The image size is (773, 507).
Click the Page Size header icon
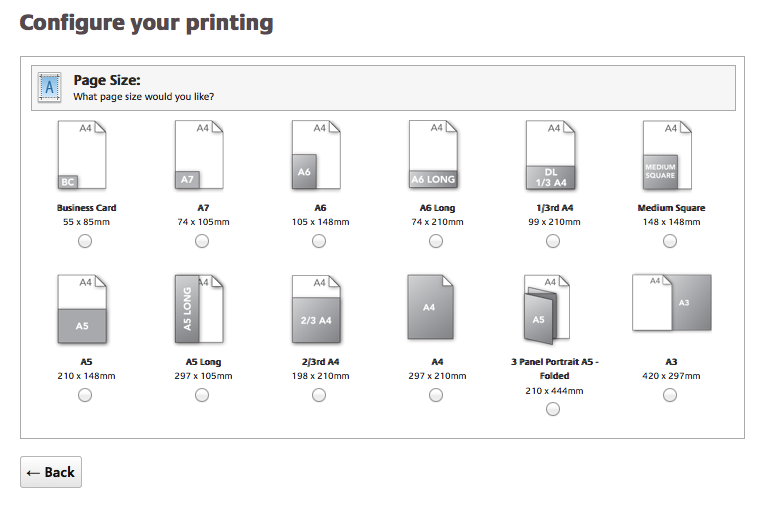tap(49, 88)
